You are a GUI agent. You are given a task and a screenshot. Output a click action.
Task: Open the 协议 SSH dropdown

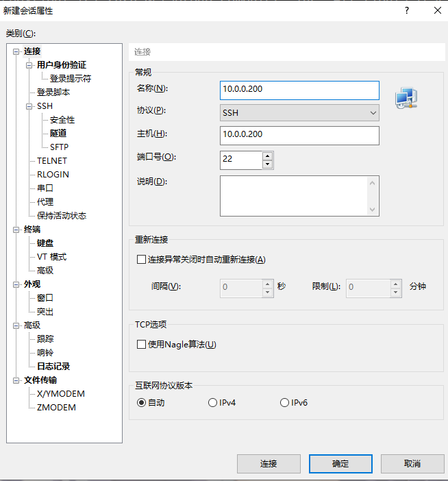pos(299,113)
